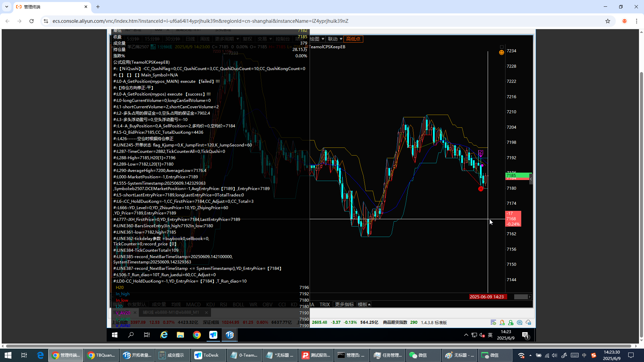644x362 pixels.
Task: Click the chart time scrollbar thumb
Action: 521,297
